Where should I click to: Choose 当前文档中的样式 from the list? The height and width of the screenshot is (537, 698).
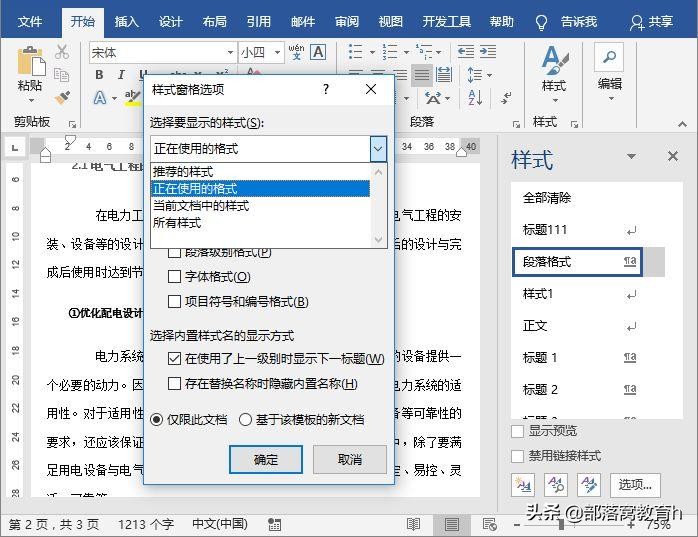(x=260, y=206)
